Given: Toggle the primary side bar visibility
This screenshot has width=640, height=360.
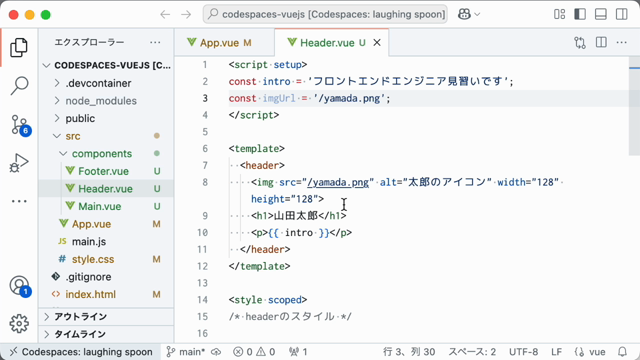Looking at the screenshot, I should pyautogui.click(x=580, y=15).
